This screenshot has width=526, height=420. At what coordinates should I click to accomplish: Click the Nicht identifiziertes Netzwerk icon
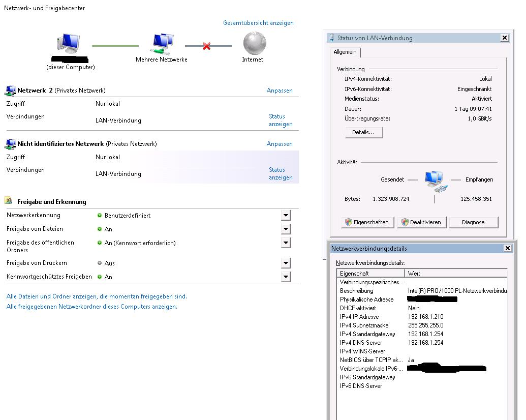pyautogui.click(x=10, y=144)
